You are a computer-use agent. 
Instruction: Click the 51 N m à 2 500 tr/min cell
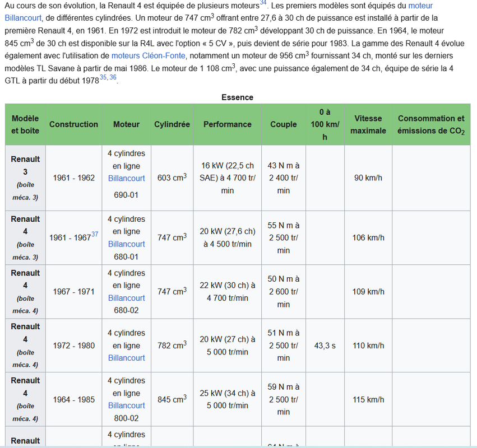pyautogui.click(x=284, y=346)
